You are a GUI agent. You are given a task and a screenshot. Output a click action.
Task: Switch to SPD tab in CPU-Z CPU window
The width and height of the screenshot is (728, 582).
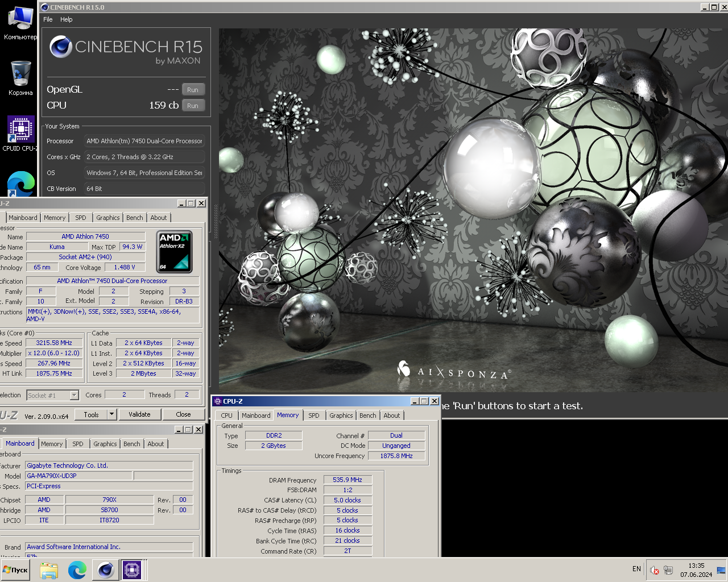81,218
